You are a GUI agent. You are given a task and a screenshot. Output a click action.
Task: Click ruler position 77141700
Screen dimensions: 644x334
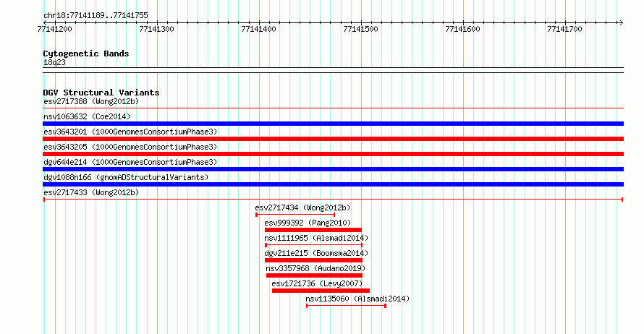(564, 29)
